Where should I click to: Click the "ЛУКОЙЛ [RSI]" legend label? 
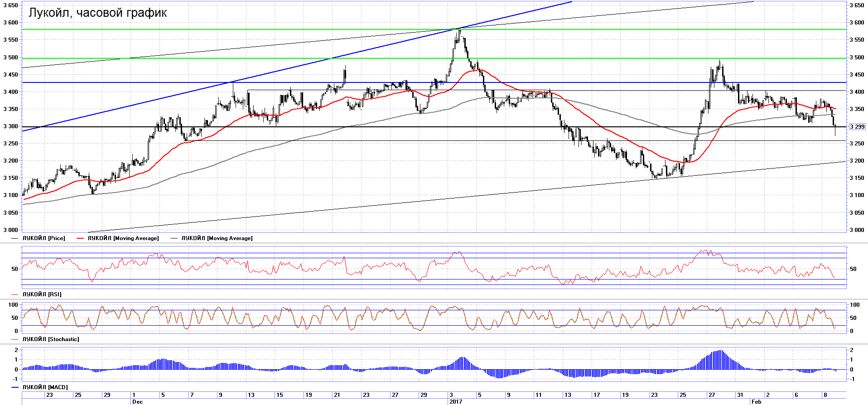[x=42, y=294]
